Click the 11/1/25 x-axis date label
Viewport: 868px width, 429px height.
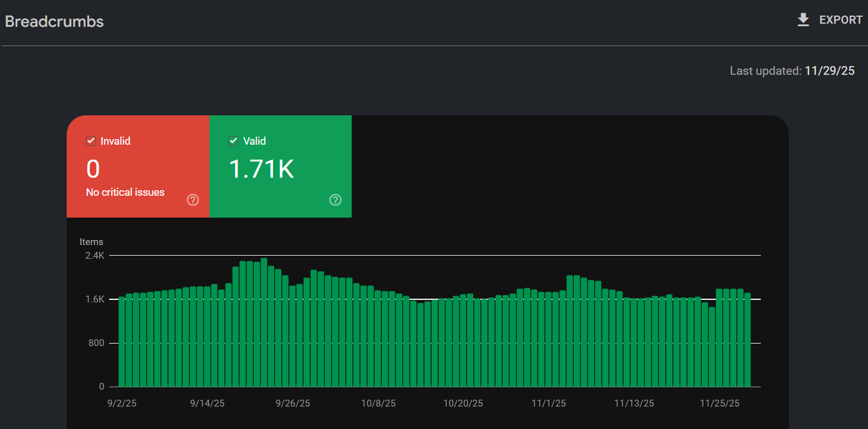(549, 403)
